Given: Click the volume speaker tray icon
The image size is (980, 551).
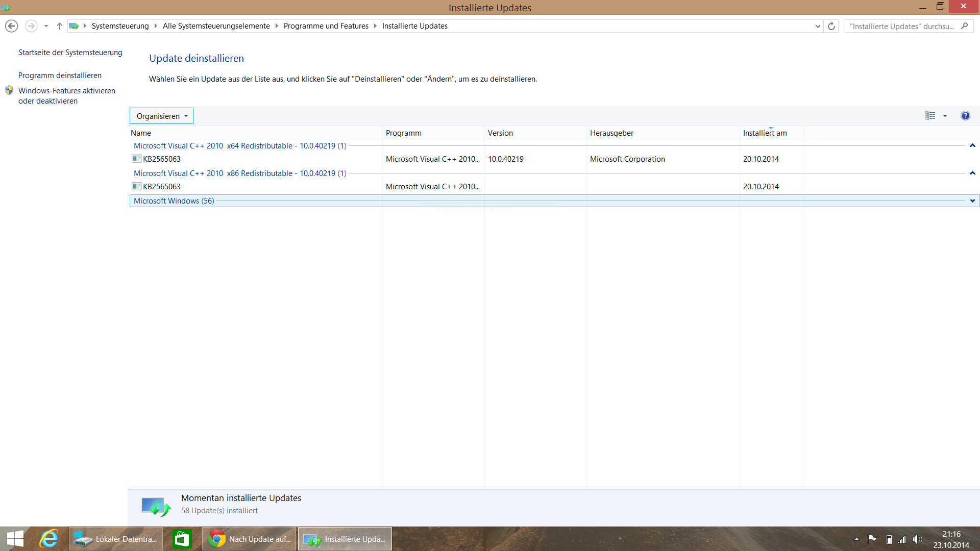Looking at the screenshot, I should [x=917, y=539].
